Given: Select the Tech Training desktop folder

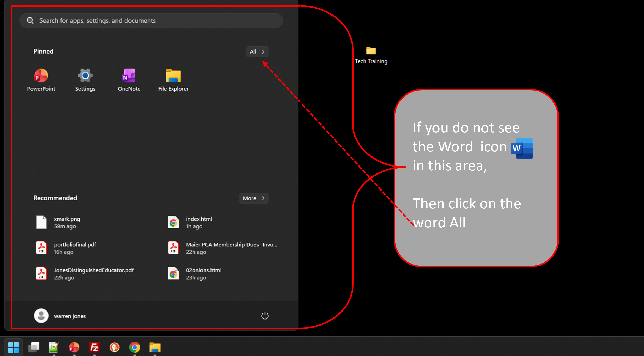Looking at the screenshot, I should tap(371, 55).
